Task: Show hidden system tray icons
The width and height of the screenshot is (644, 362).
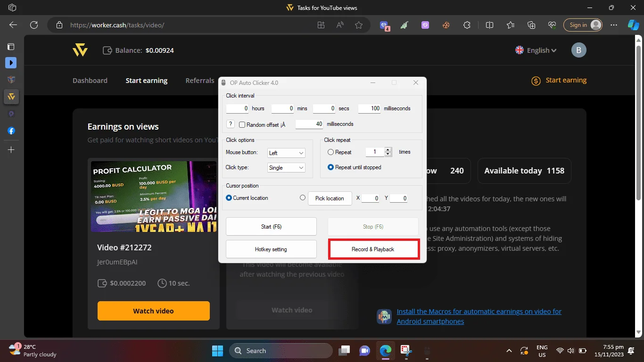Action: 509,351
